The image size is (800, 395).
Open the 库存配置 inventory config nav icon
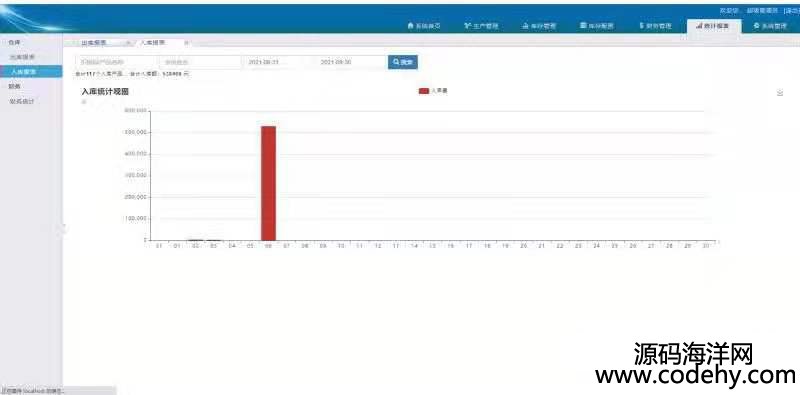(583, 26)
